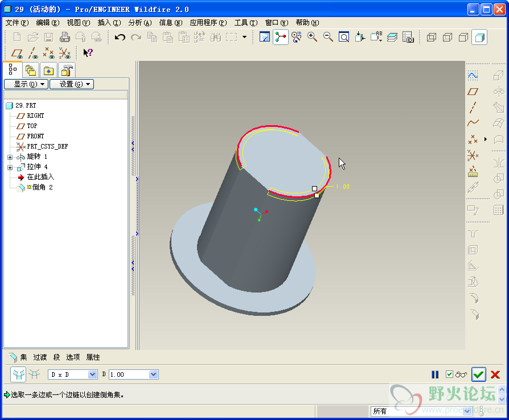
Task: Create a new file with the New icon
Action: click(17, 38)
